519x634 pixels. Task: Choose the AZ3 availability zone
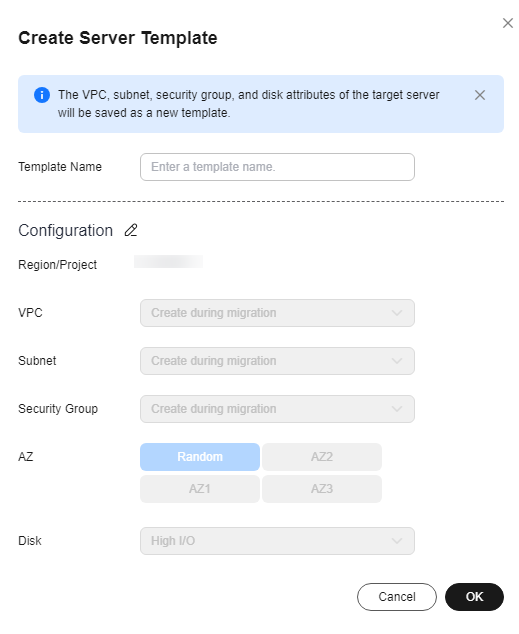(x=322, y=489)
